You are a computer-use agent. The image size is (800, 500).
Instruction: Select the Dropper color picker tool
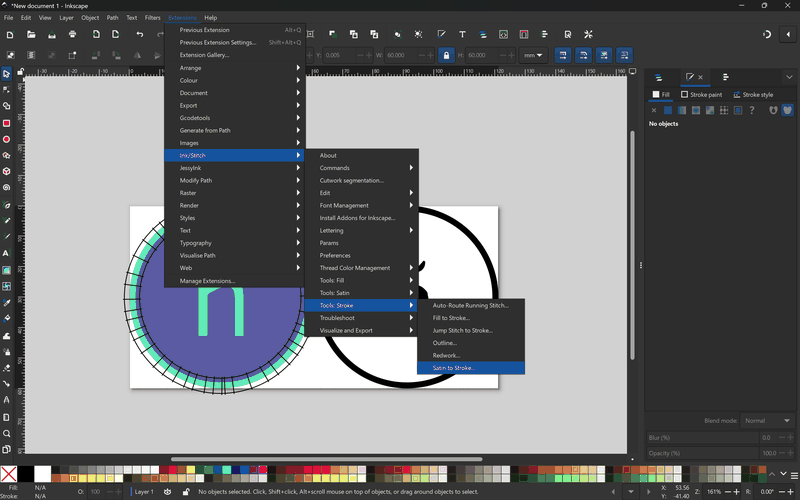[6, 303]
